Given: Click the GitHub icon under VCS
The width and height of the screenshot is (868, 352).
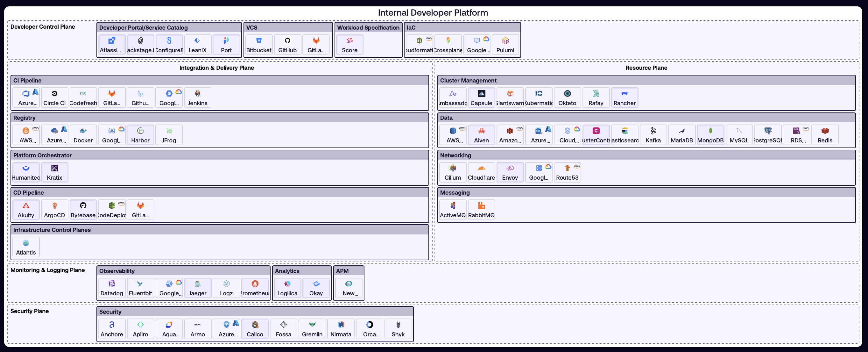Looking at the screenshot, I should click(x=287, y=45).
